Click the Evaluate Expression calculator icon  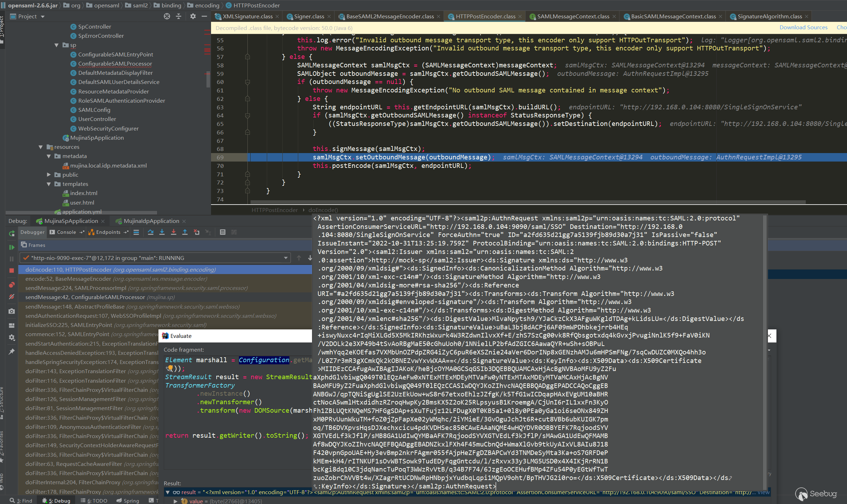223,232
